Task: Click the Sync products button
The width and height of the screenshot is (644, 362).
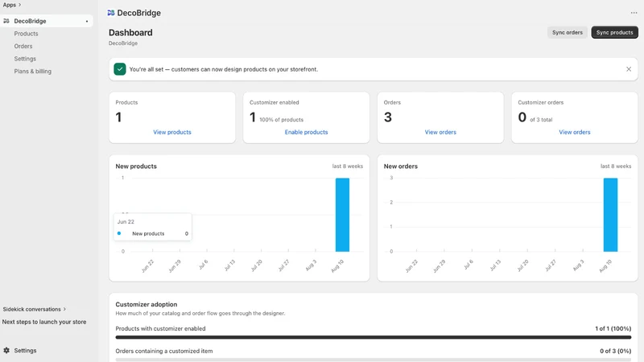Action: coord(614,32)
